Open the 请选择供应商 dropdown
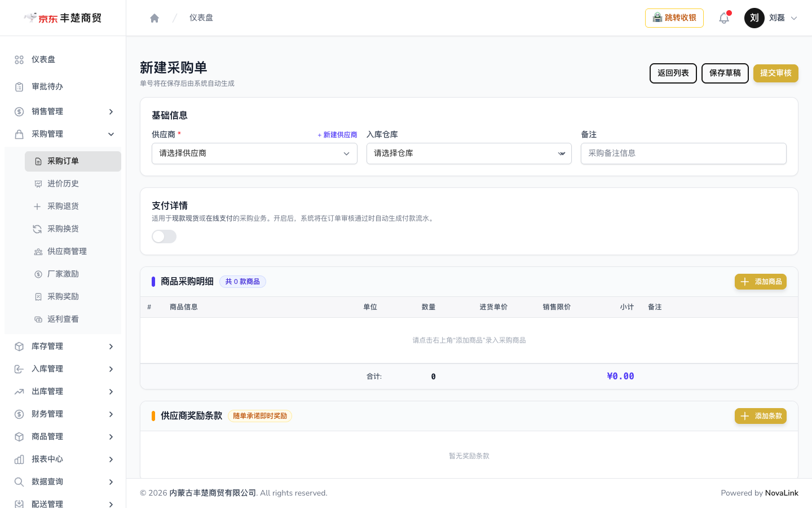The image size is (812, 508). pos(254,154)
